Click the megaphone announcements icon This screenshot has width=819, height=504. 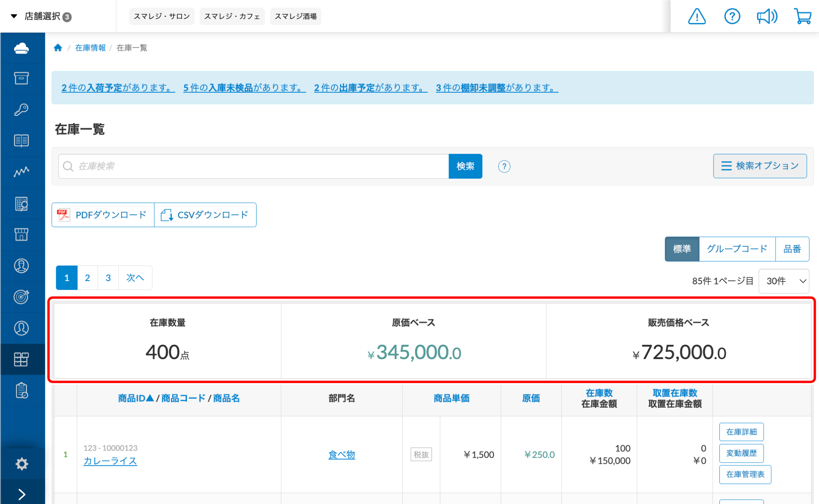click(767, 16)
